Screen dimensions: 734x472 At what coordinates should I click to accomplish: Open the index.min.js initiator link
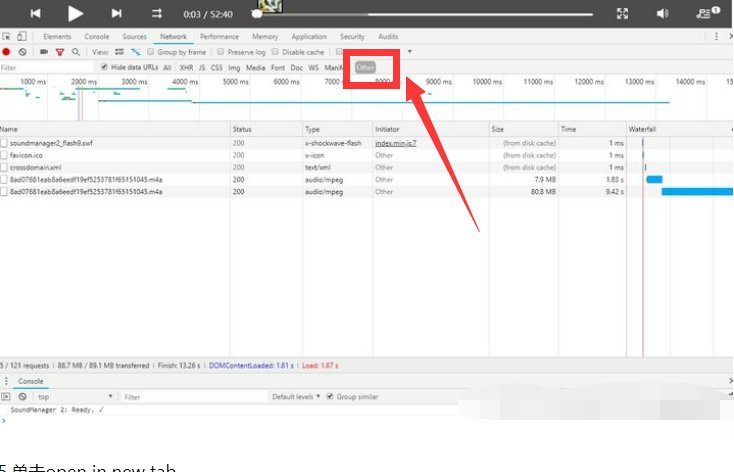click(395, 143)
